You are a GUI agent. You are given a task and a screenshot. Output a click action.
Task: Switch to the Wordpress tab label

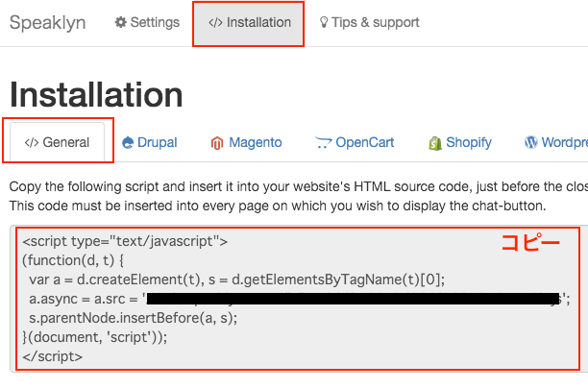pyautogui.click(x=564, y=142)
